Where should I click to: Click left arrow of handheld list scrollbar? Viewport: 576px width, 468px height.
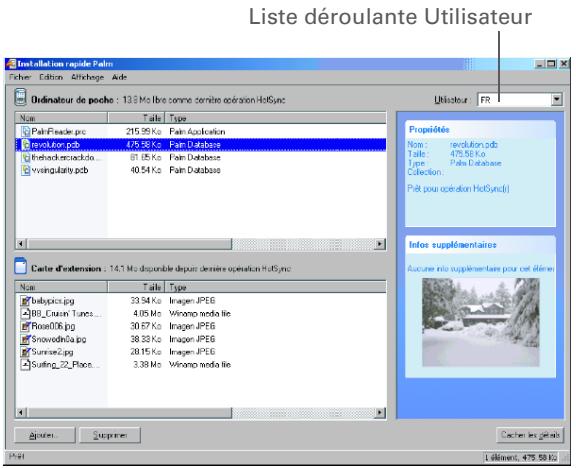[x=21, y=244]
